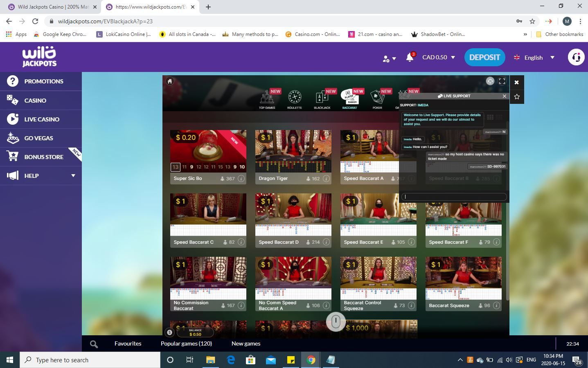Open Popular games (120)
588x368 pixels.
point(186,343)
